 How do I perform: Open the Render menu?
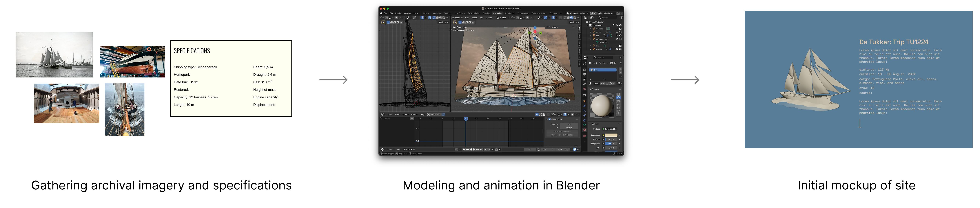click(x=398, y=13)
